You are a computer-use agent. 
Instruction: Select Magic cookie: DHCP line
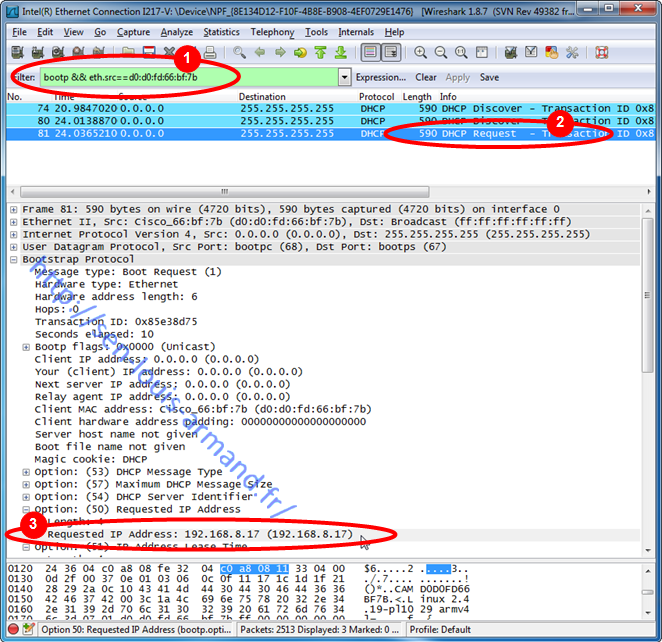(x=91, y=459)
